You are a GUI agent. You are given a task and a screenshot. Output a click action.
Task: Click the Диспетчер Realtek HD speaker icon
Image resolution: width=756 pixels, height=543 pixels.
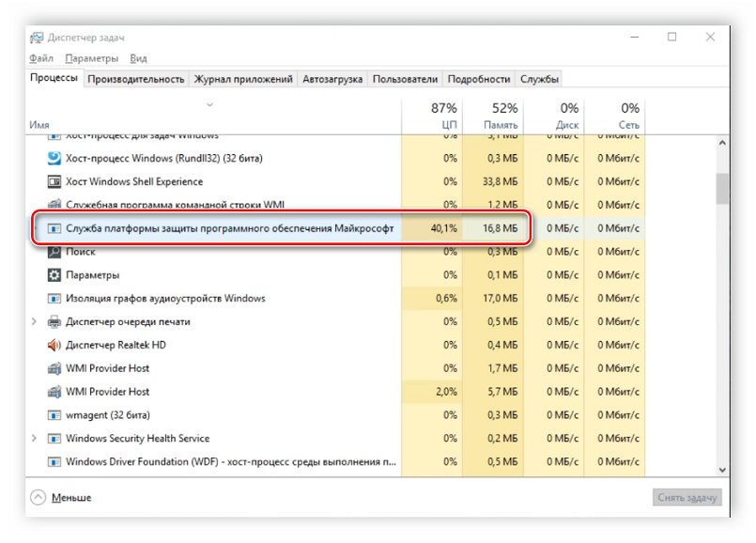pyautogui.click(x=54, y=345)
